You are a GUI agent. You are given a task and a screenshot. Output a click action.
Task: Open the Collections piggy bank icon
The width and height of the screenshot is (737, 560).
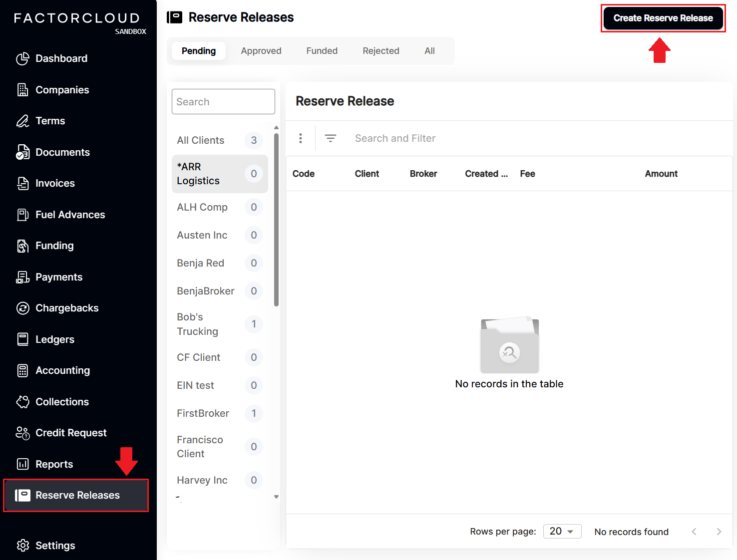pyautogui.click(x=23, y=401)
